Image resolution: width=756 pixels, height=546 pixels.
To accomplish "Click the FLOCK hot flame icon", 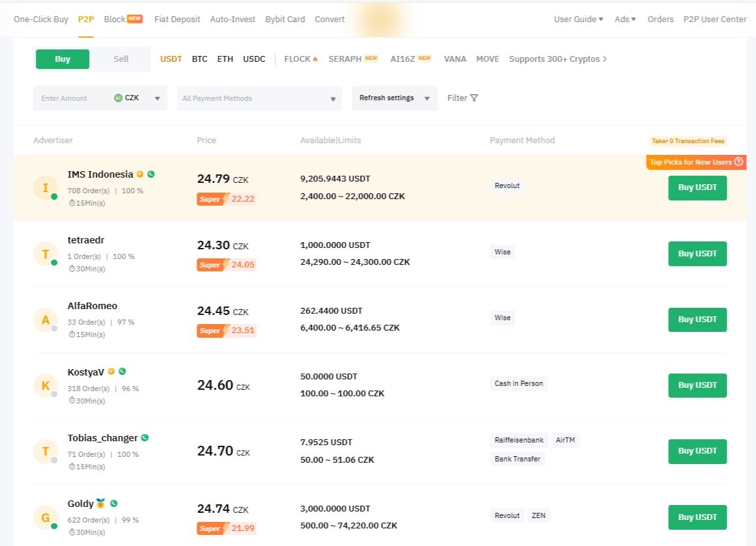I will coord(315,59).
